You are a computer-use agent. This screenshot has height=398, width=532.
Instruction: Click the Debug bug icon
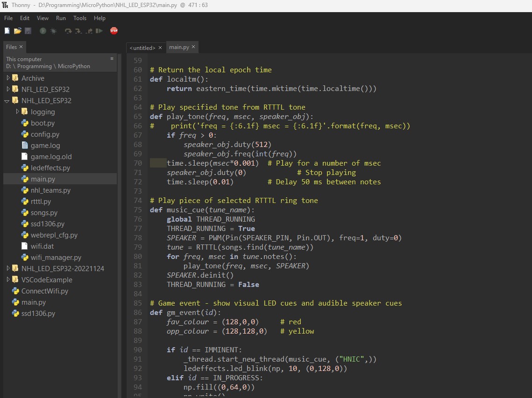[54, 31]
